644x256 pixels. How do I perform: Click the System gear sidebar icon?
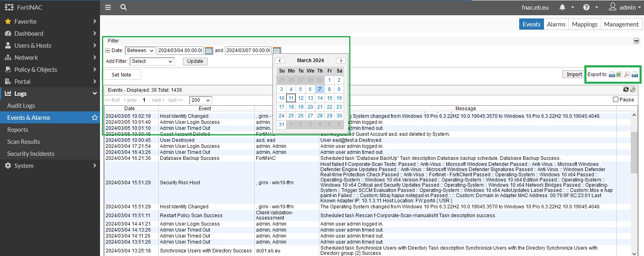pyautogui.click(x=8, y=165)
